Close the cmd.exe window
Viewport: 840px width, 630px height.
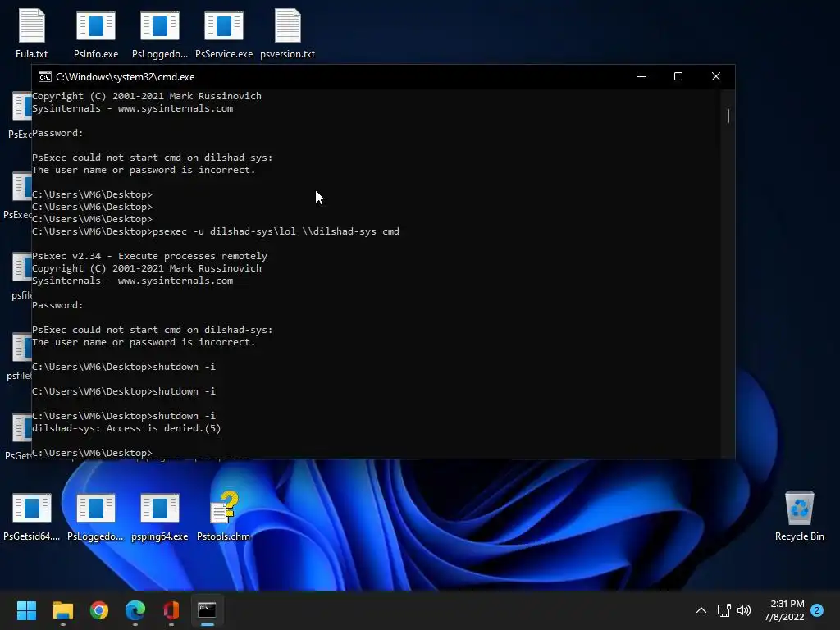coord(715,76)
